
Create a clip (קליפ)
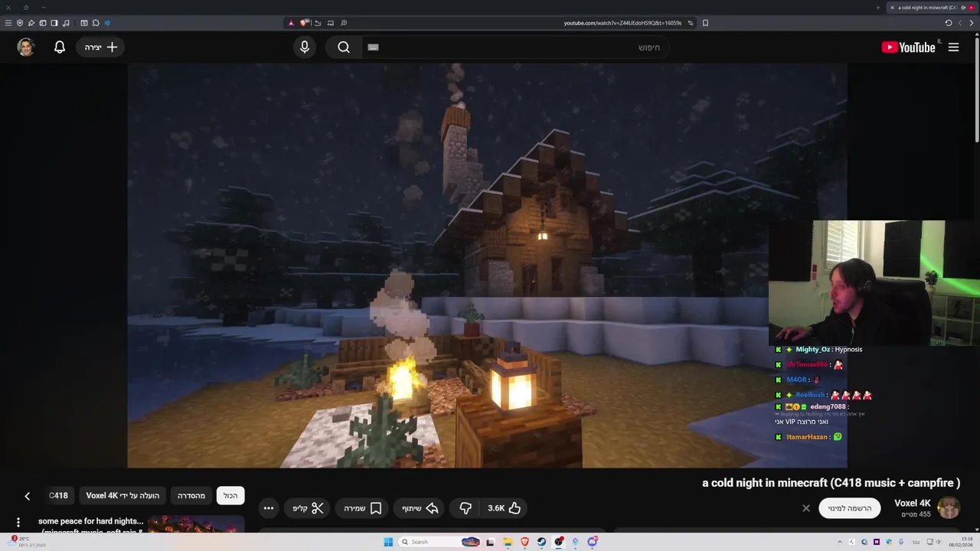pyautogui.click(x=308, y=508)
